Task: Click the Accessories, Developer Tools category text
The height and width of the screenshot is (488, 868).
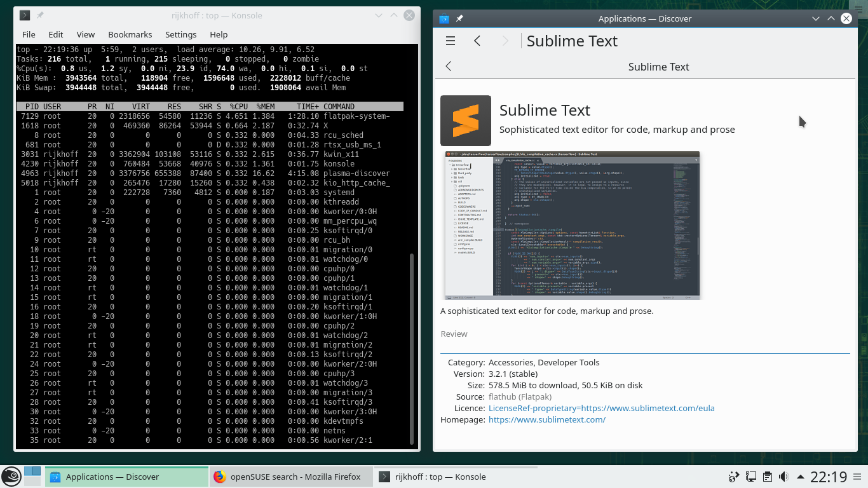Action: 544,362
